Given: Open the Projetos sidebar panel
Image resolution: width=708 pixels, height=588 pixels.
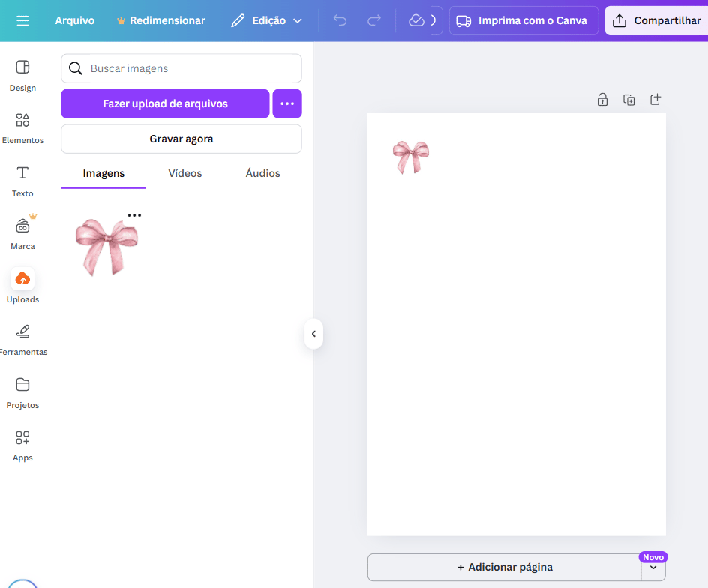Looking at the screenshot, I should [22, 392].
